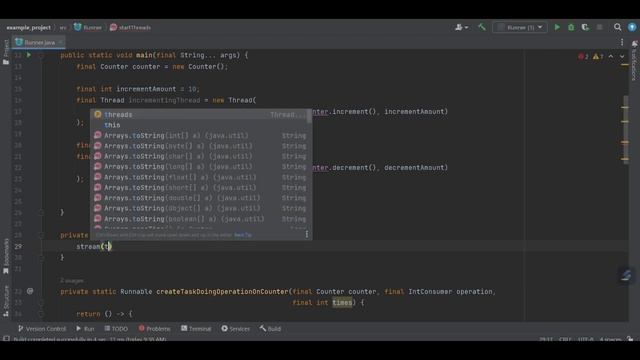Select Arrays.toString(char[] a) suggestion

(199, 156)
